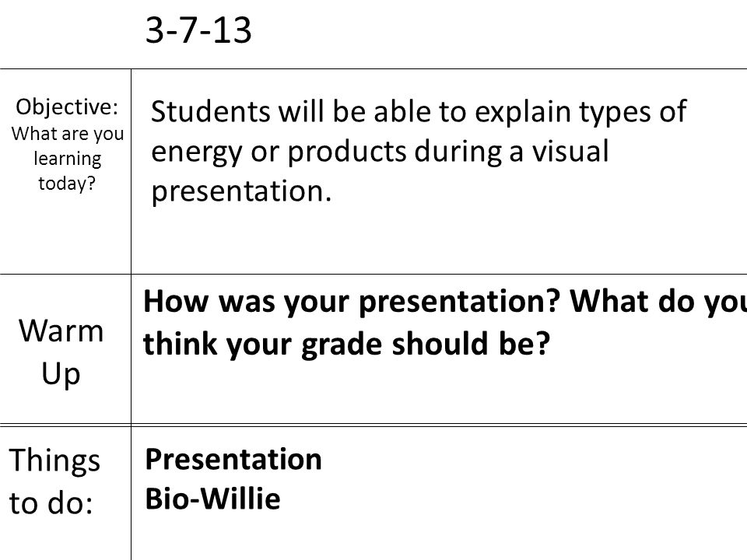The image size is (747, 560).
Task: Click the word 'presentation.' ending the objective
Action: click(x=241, y=191)
